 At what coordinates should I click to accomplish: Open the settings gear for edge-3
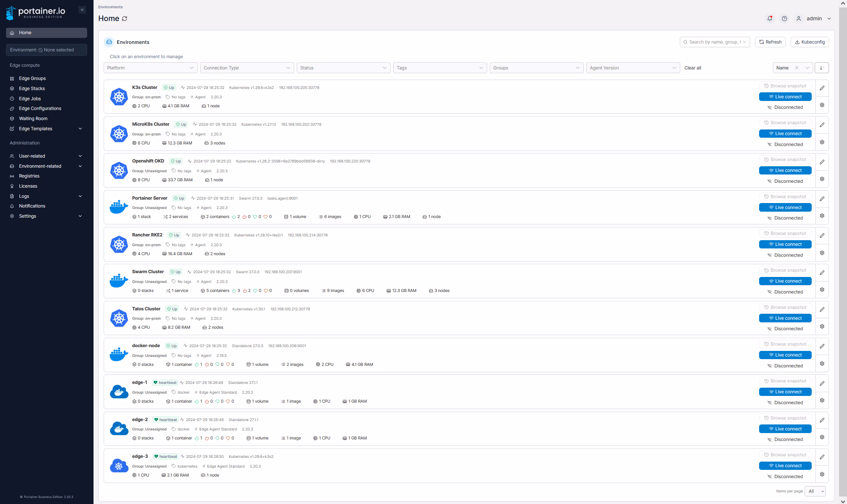coord(822,474)
